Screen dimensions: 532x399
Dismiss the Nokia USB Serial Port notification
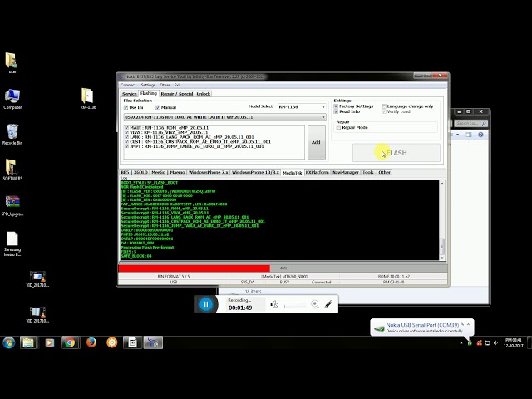[468, 324]
